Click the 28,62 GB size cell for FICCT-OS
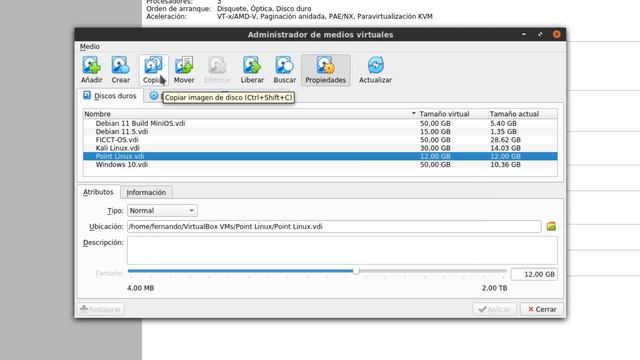This screenshot has width=640, height=360. [x=505, y=140]
